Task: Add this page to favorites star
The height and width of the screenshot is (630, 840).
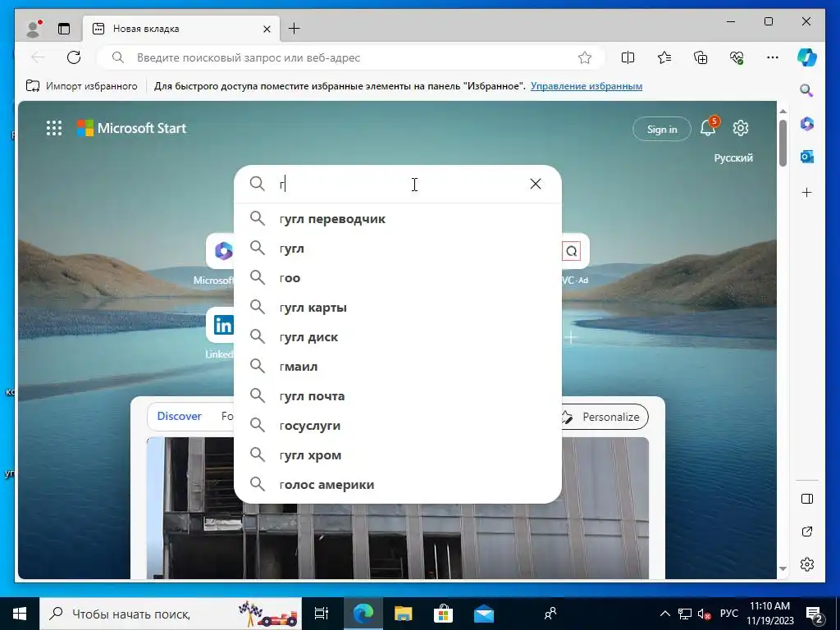Action: tap(584, 57)
